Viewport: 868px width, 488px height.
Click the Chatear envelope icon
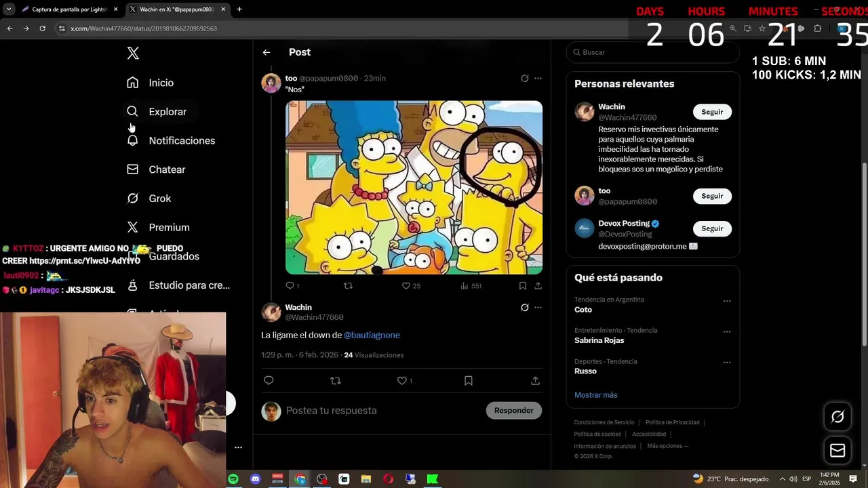point(133,169)
